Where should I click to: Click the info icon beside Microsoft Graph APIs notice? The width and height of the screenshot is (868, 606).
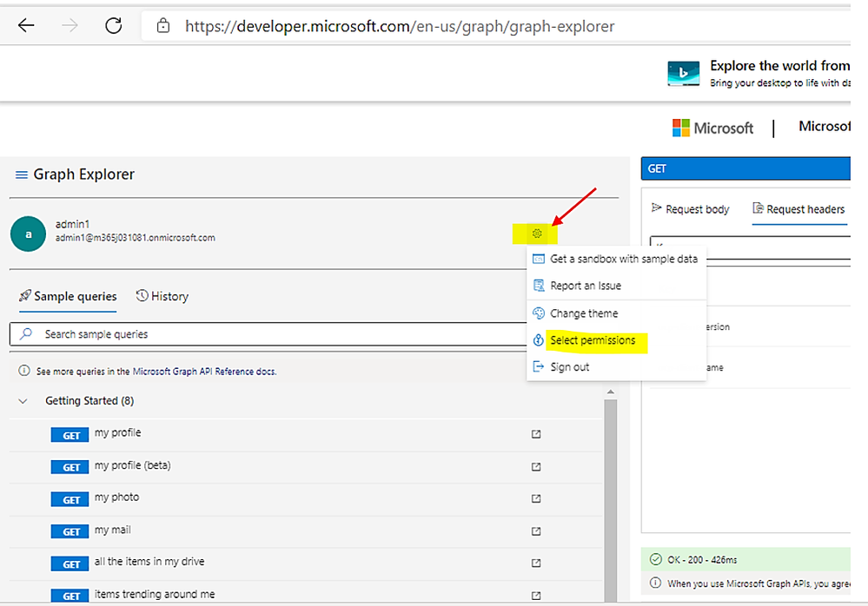[x=655, y=583]
